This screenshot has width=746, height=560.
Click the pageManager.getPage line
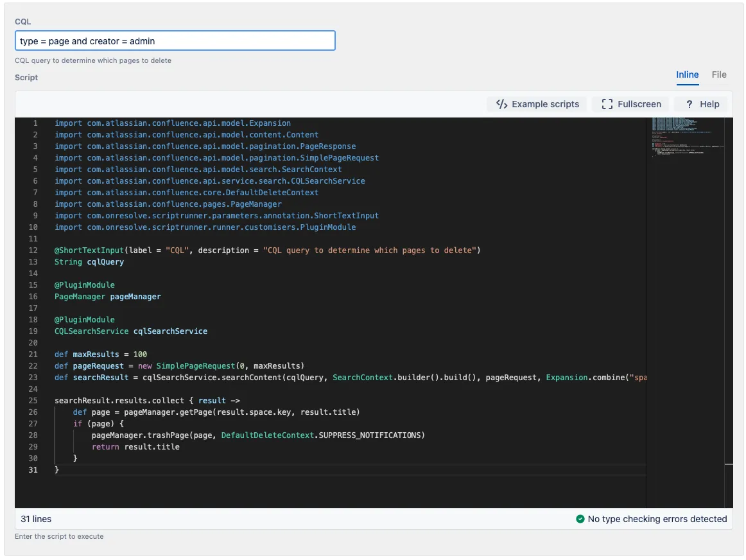click(216, 412)
